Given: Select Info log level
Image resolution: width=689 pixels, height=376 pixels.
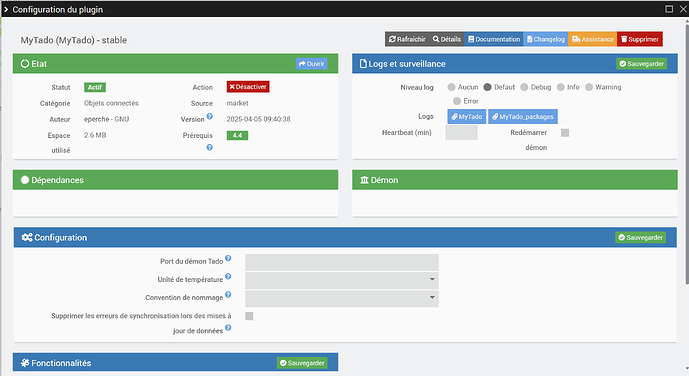Looking at the screenshot, I should pos(561,87).
